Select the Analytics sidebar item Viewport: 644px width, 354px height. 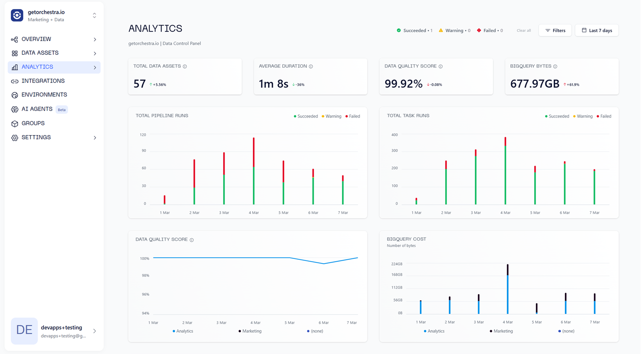point(38,67)
